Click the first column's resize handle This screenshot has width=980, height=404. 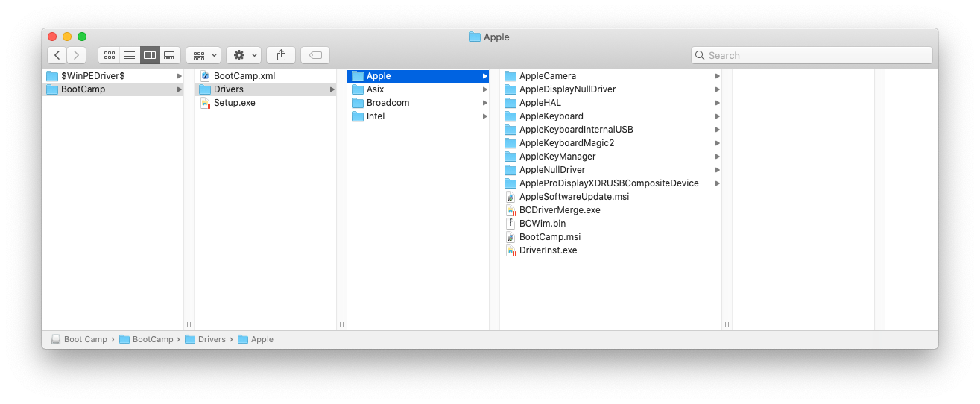[189, 324]
